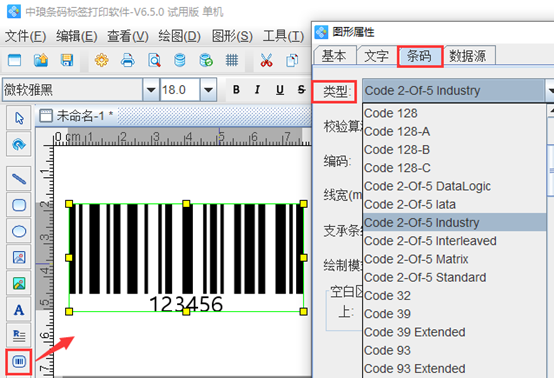Choose Code 128 from the list

(454, 113)
